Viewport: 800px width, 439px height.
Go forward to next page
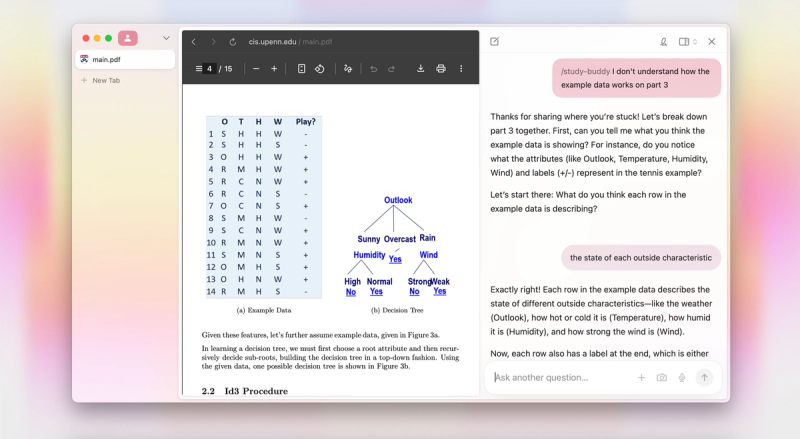(x=213, y=42)
